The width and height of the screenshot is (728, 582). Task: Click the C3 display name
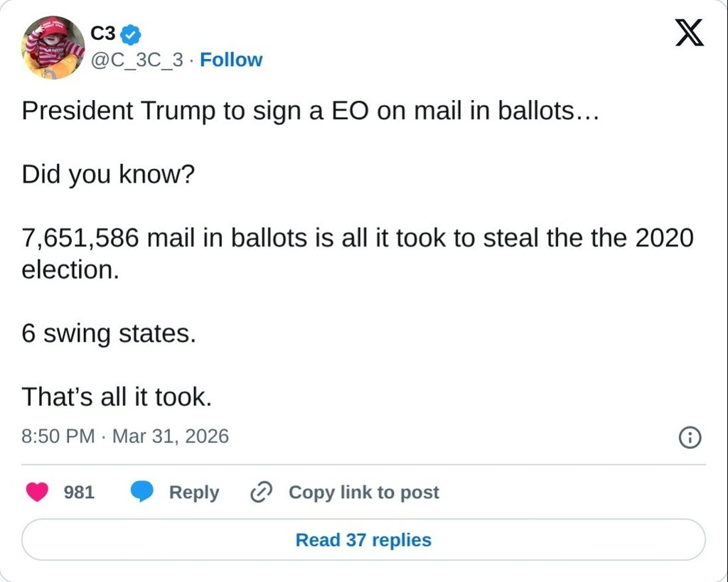click(103, 33)
